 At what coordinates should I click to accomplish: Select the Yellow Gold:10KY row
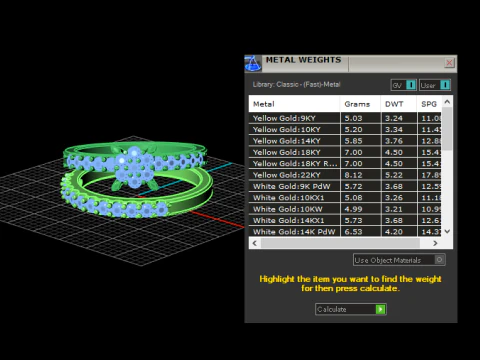click(x=345, y=129)
